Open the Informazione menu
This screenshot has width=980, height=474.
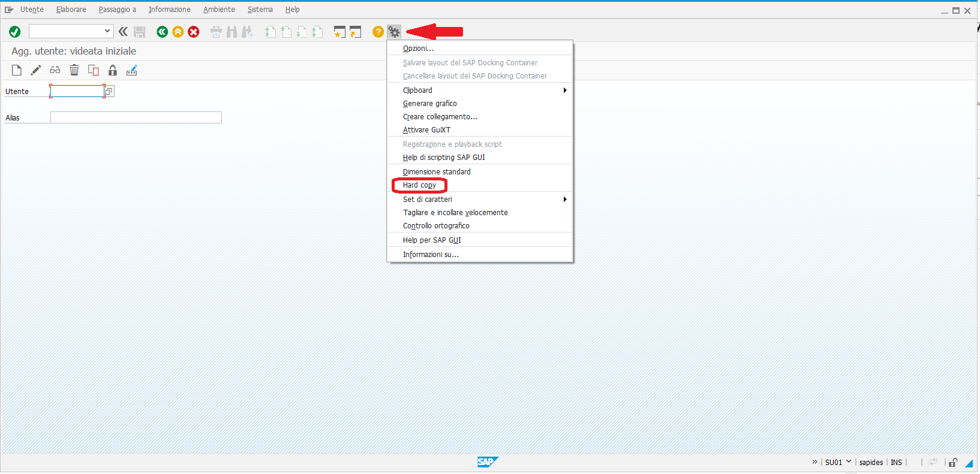(x=170, y=10)
